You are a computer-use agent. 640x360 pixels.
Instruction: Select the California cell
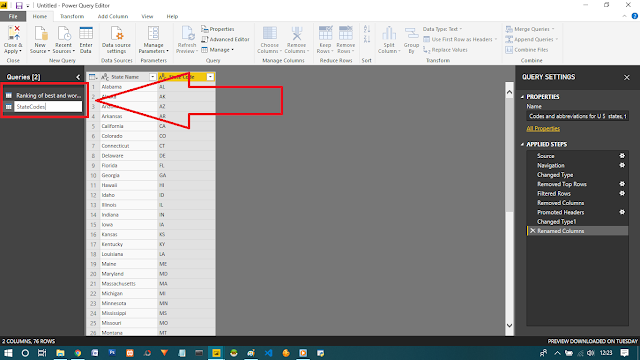pos(128,126)
